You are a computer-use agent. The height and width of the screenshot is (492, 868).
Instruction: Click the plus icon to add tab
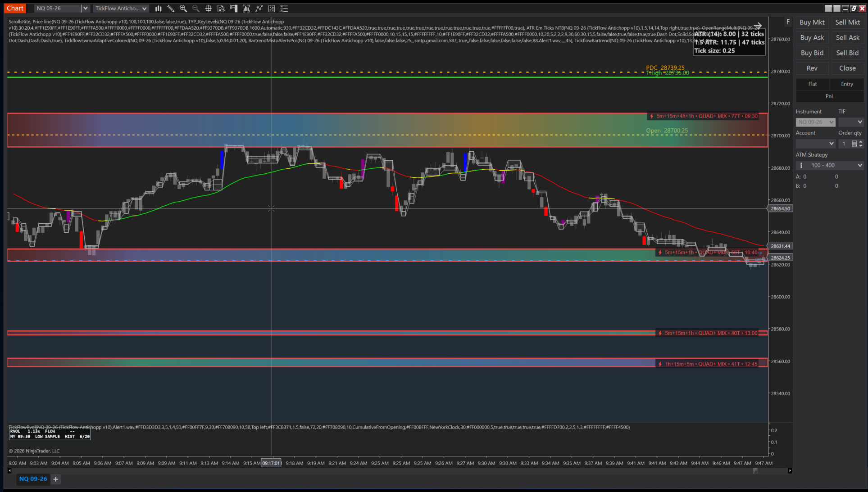56,479
